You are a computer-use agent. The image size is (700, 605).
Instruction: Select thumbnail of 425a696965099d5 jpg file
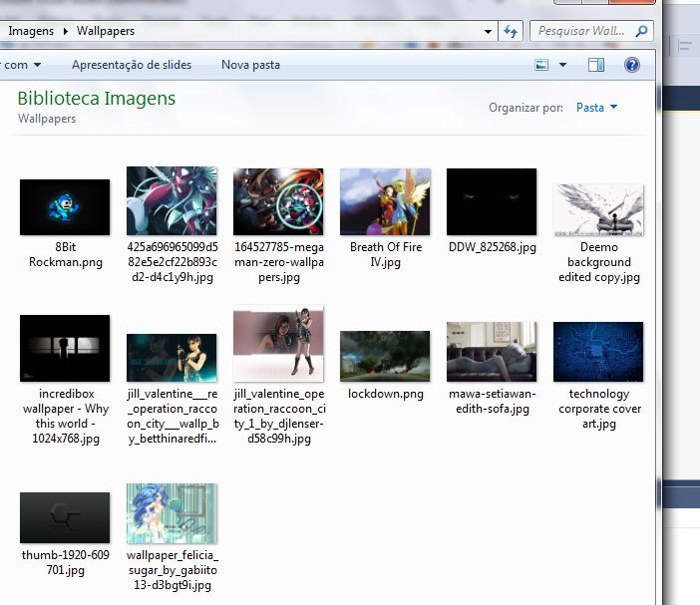click(x=172, y=200)
